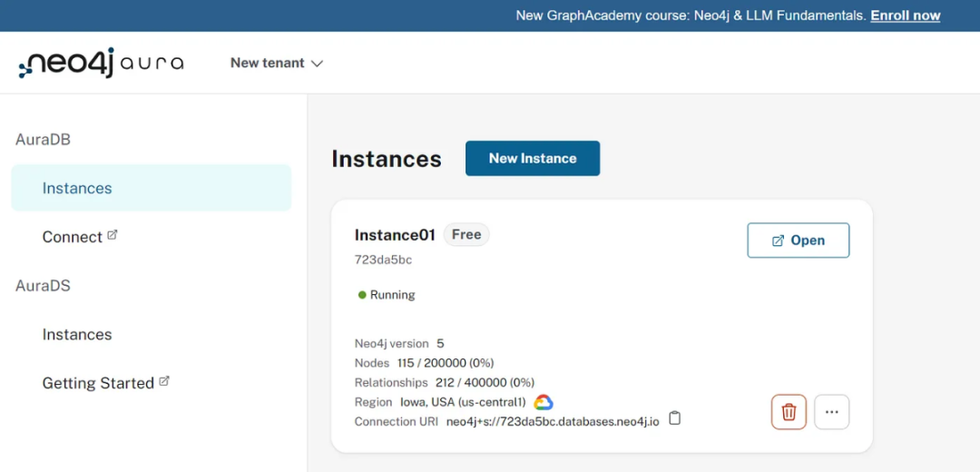Click the Free tier badge

coord(466,235)
